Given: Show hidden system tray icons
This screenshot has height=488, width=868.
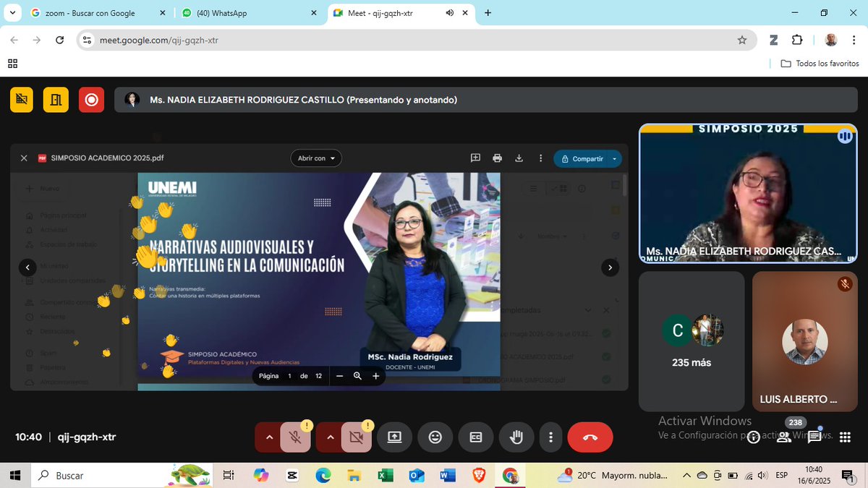Looking at the screenshot, I should pyautogui.click(x=686, y=475).
